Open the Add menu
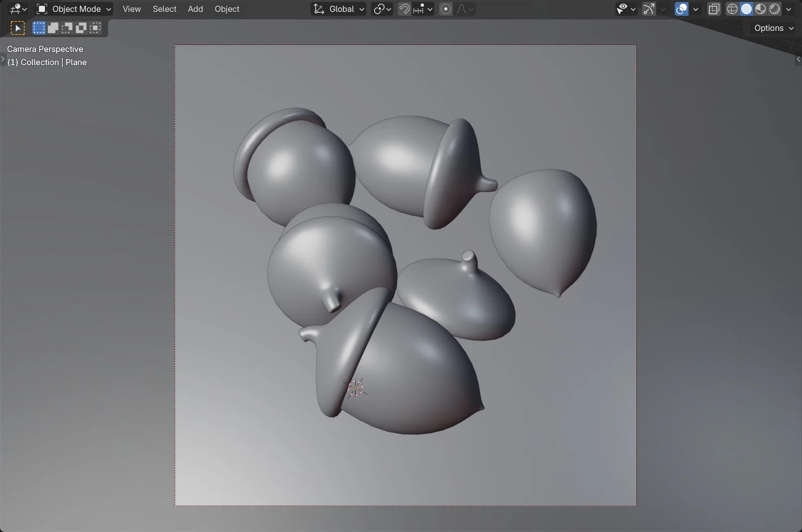 point(195,9)
